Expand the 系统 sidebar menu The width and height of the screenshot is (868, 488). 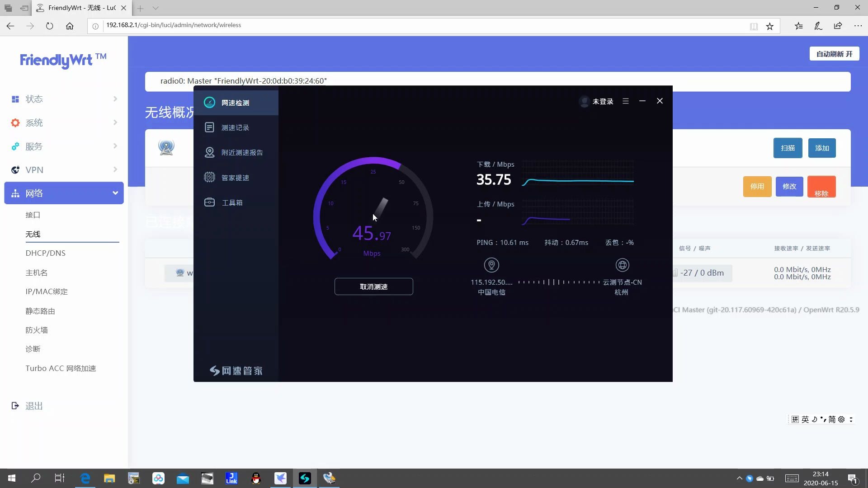(64, 122)
